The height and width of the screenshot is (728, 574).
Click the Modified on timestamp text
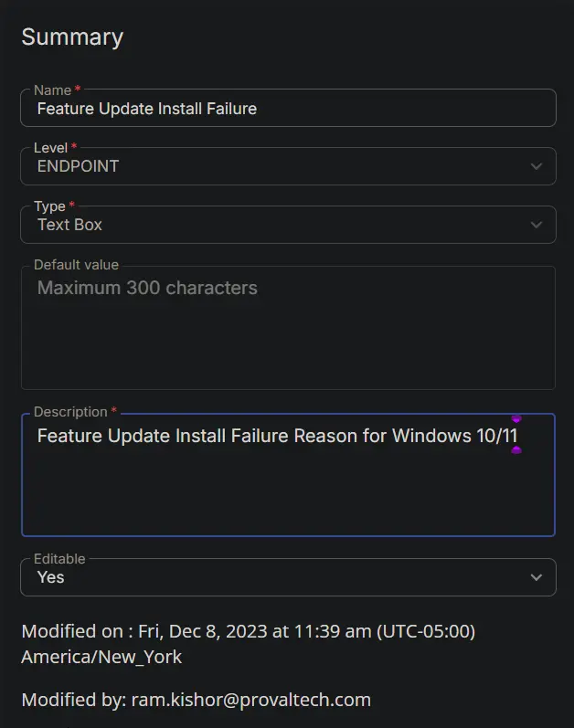pos(249,644)
